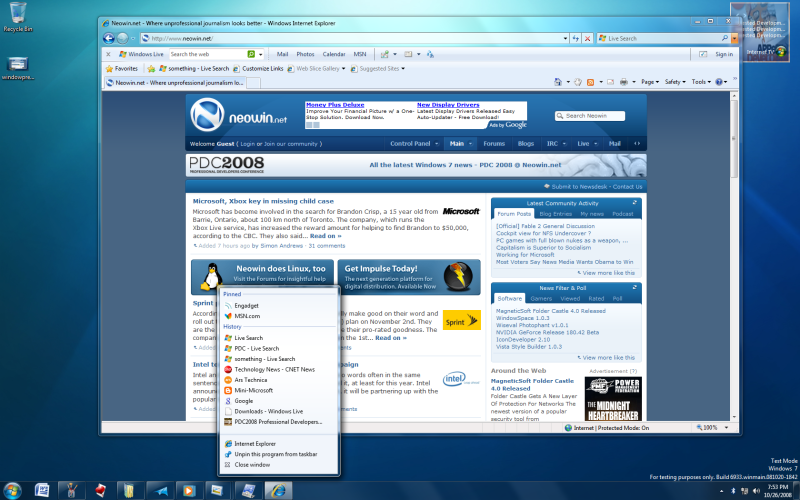Click the 31 comments link
The image size is (800, 500).
tap(327, 246)
